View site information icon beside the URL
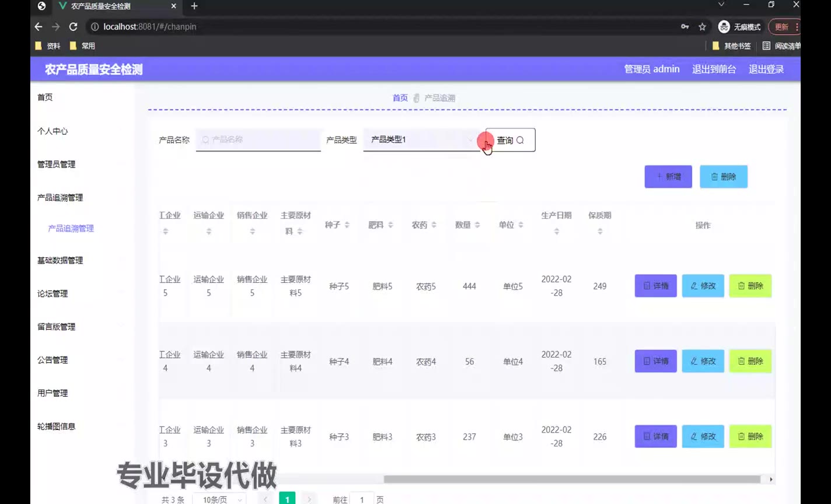The height and width of the screenshot is (504, 831). (x=94, y=27)
